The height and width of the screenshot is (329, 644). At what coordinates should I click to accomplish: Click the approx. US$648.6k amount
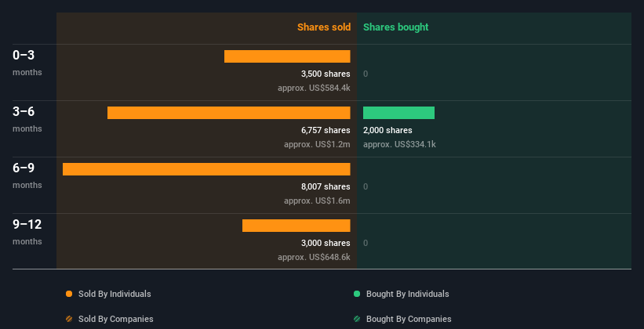pyautogui.click(x=314, y=257)
